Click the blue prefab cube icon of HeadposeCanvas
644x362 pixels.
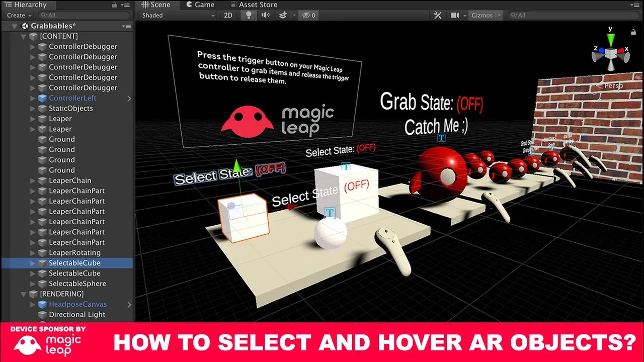(x=42, y=304)
